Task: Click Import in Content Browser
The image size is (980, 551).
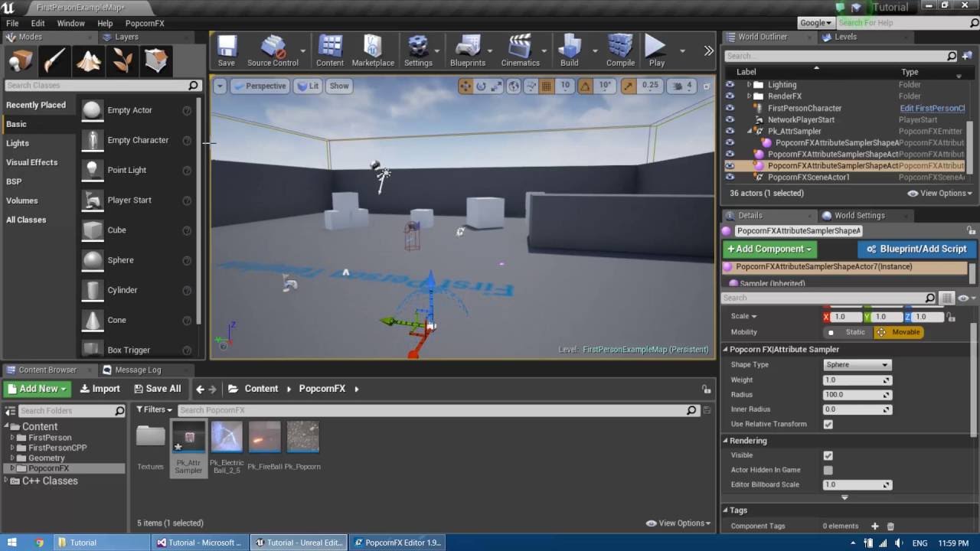Action: click(100, 389)
